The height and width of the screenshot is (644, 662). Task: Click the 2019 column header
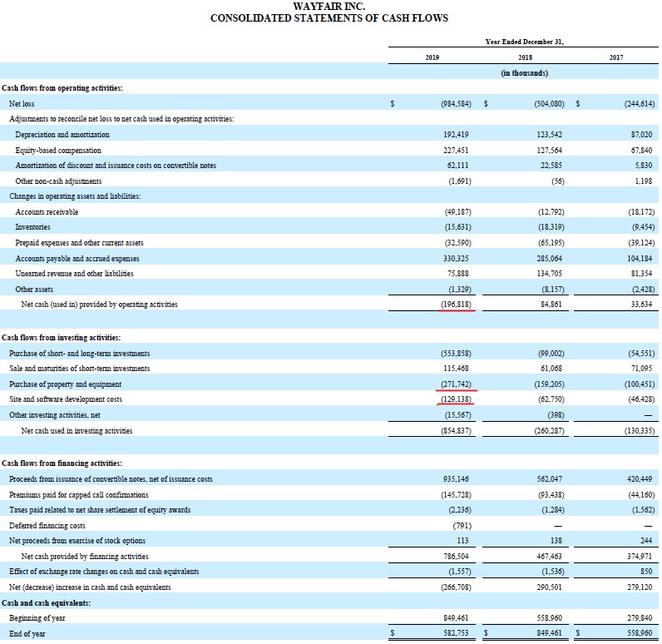tap(432, 57)
